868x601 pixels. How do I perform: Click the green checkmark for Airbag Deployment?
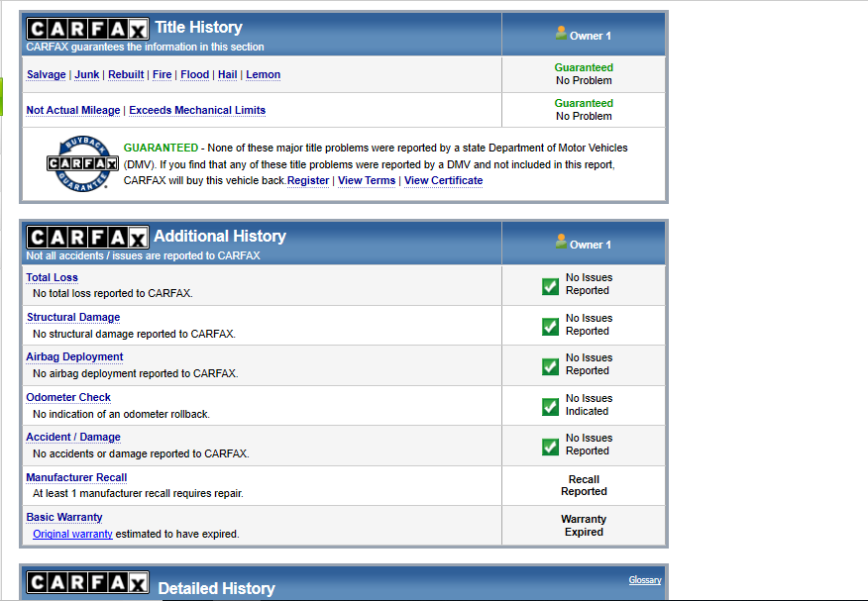pos(550,366)
